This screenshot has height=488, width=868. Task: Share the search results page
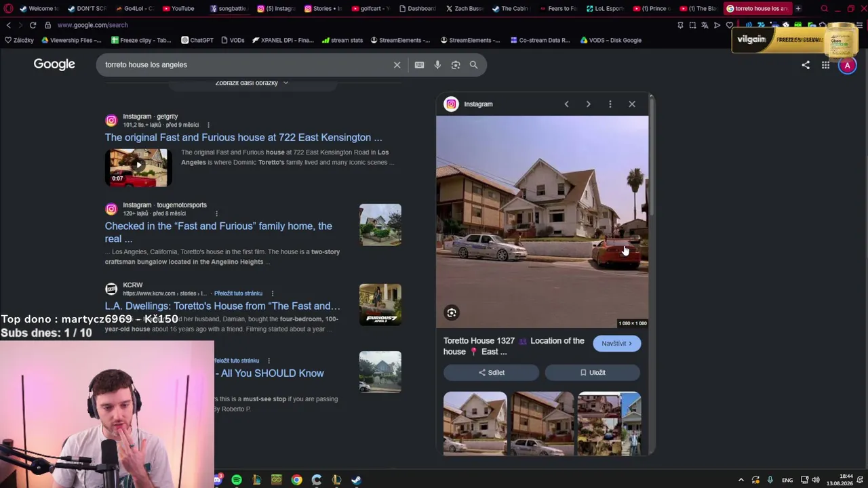point(806,65)
